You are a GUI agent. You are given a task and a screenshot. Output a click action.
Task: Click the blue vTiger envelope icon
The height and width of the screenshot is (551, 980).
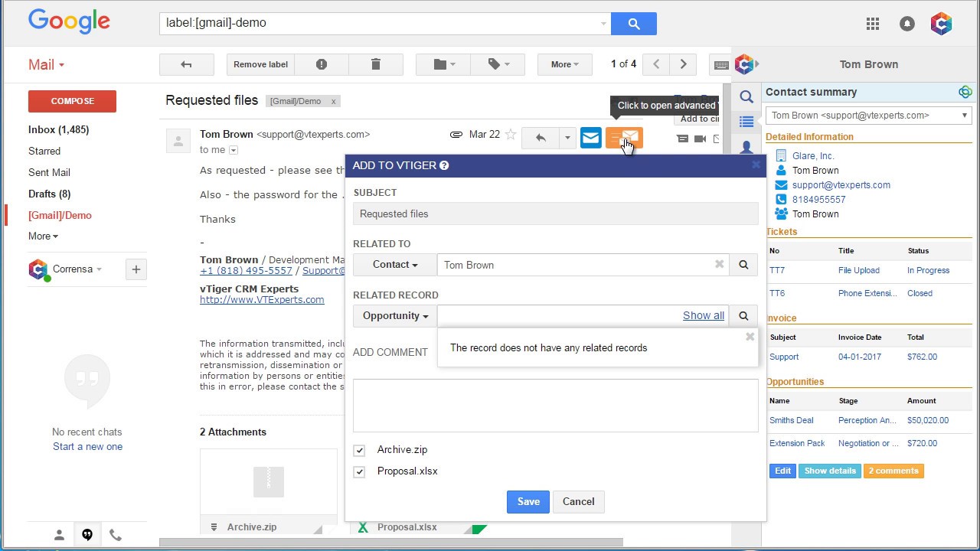click(x=590, y=138)
